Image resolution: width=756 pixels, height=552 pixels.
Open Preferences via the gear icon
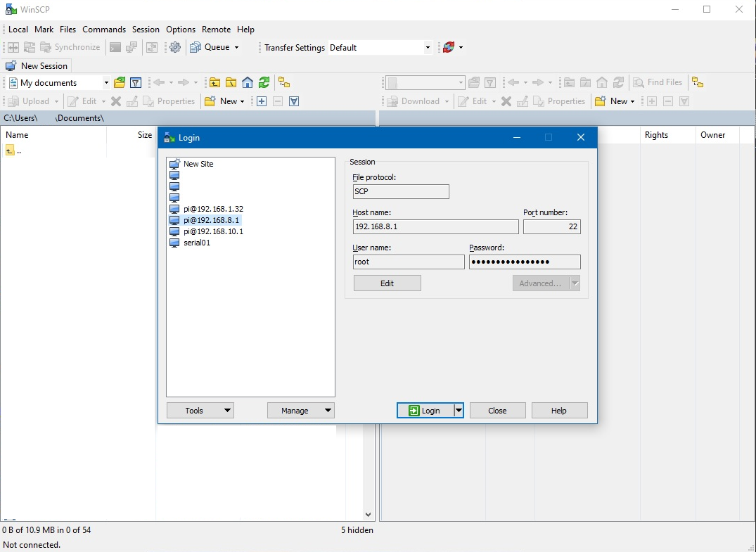coord(175,47)
